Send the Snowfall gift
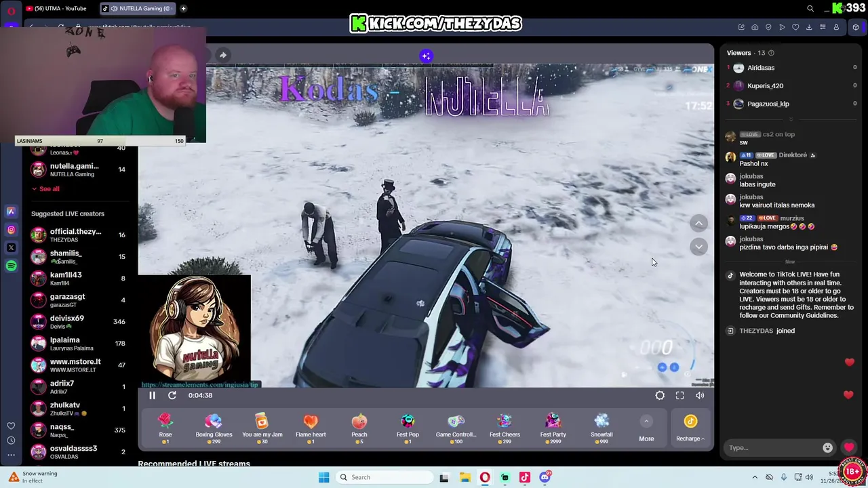This screenshot has height=488, width=868. [601, 428]
